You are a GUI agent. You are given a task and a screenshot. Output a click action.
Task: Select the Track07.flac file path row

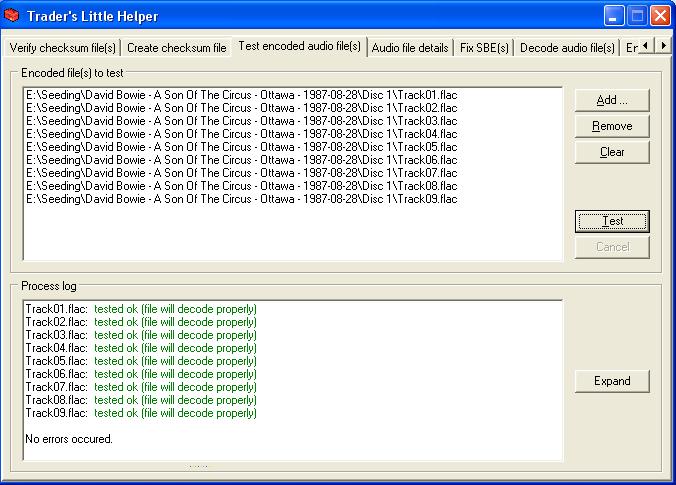(x=241, y=172)
